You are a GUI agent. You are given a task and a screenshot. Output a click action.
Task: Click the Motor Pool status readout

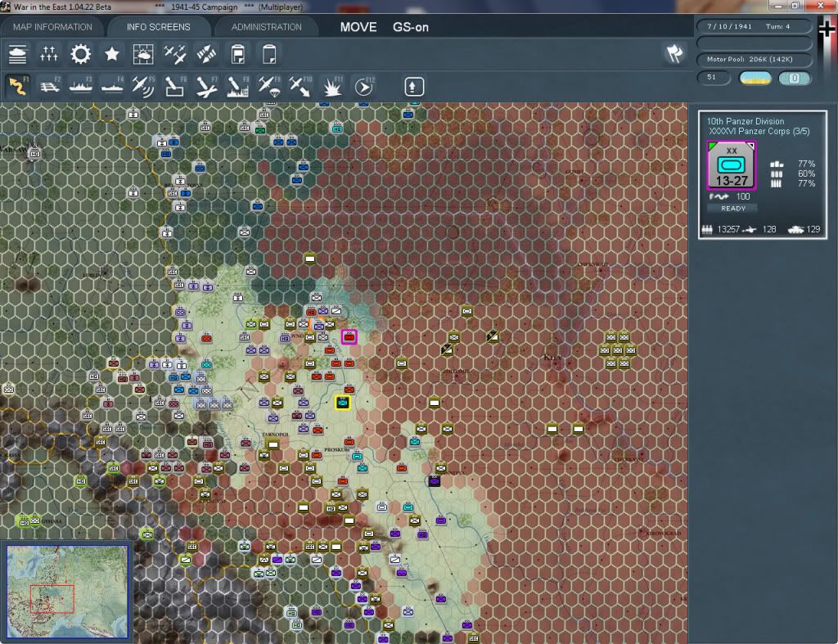754,59
